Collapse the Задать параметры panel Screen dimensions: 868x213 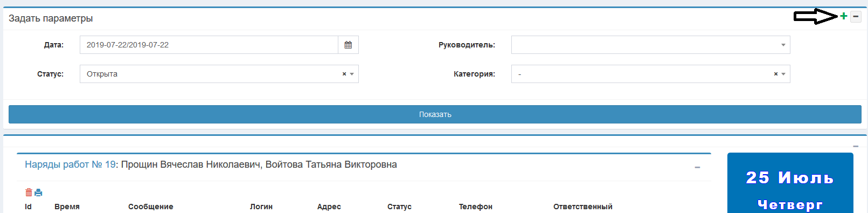(856, 16)
